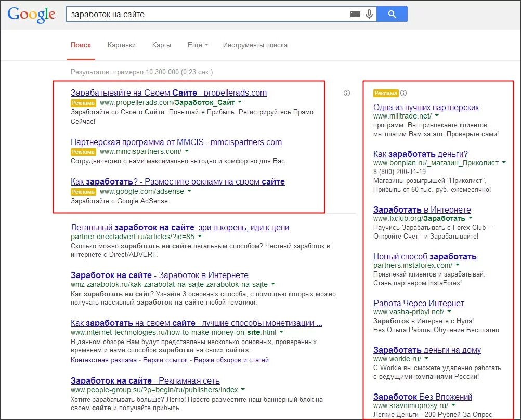Open 'Заработок на сайте - Рекламная сеть' result

[x=145, y=381]
